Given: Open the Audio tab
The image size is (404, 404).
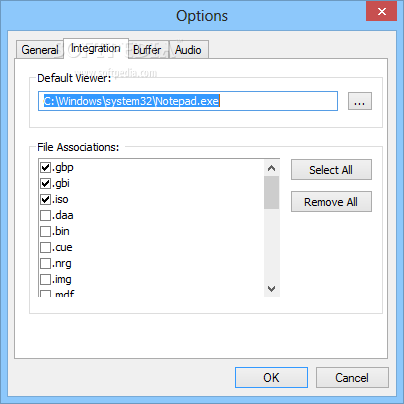Looking at the screenshot, I should pos(188,50).
